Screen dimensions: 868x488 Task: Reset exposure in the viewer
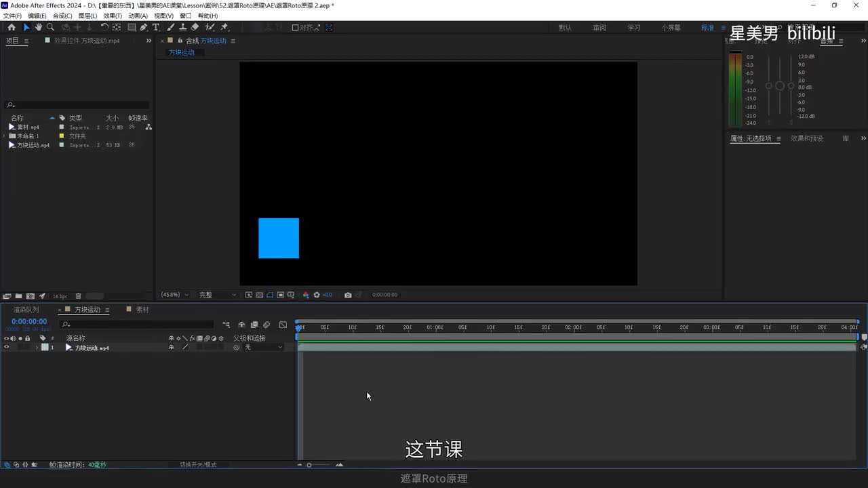click(317, 295)
